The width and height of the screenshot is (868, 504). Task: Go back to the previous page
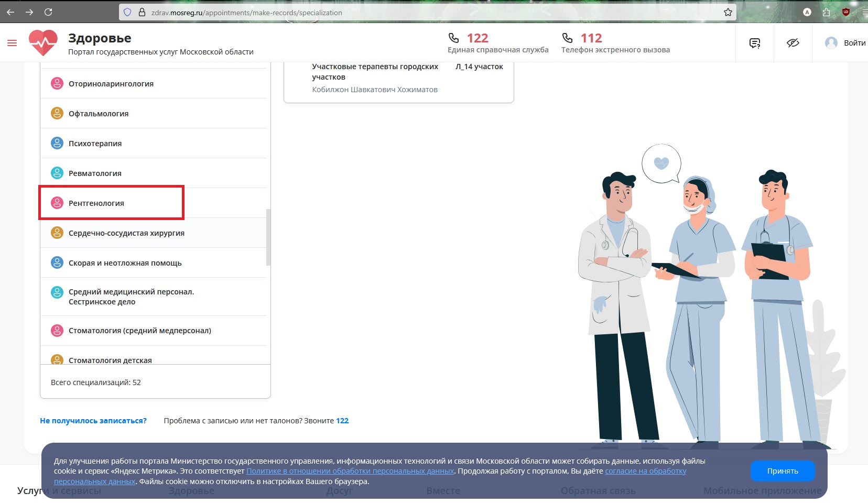point(10,12)
